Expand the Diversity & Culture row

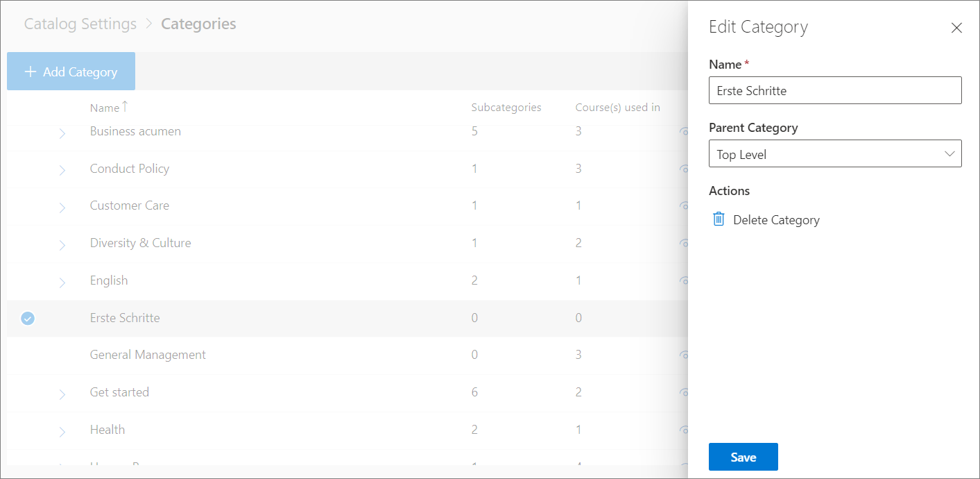click(x=62, y=245)
